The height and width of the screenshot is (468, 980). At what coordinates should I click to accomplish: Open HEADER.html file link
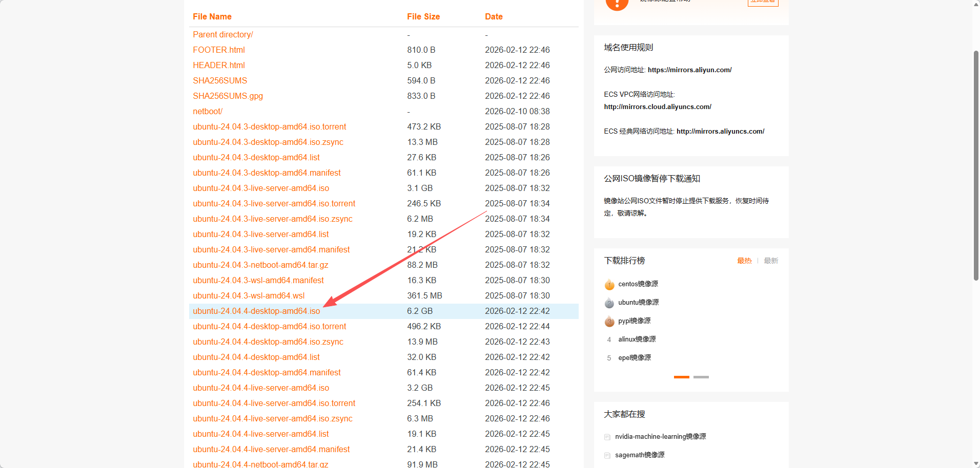coord(219,65)
